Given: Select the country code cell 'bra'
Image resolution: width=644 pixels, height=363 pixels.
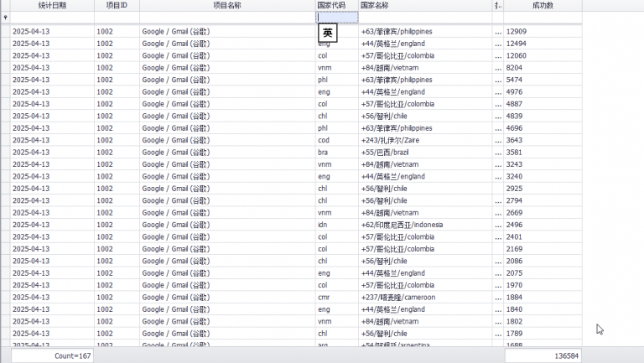Looking at the screenshot, I should 337,153.
